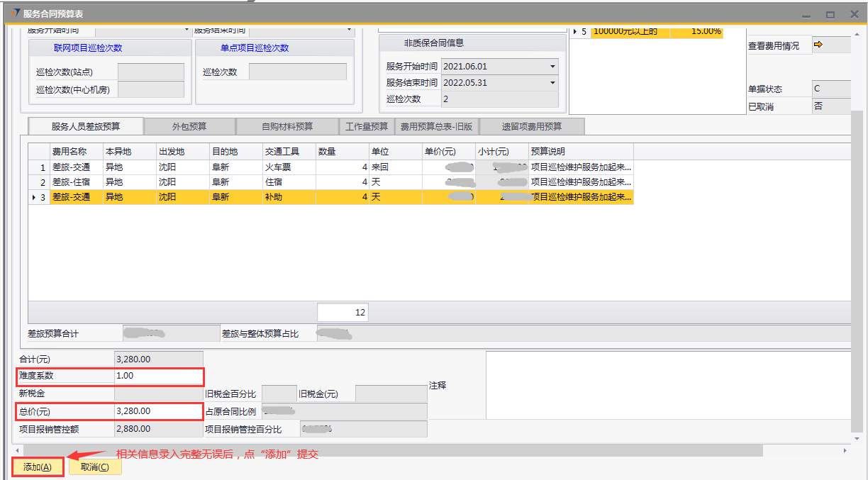This screenshot has height=480, width=868.
Task: Open the 服务结束时间 2022.05.31 date dropdown
Action: [x=552, y=83]
